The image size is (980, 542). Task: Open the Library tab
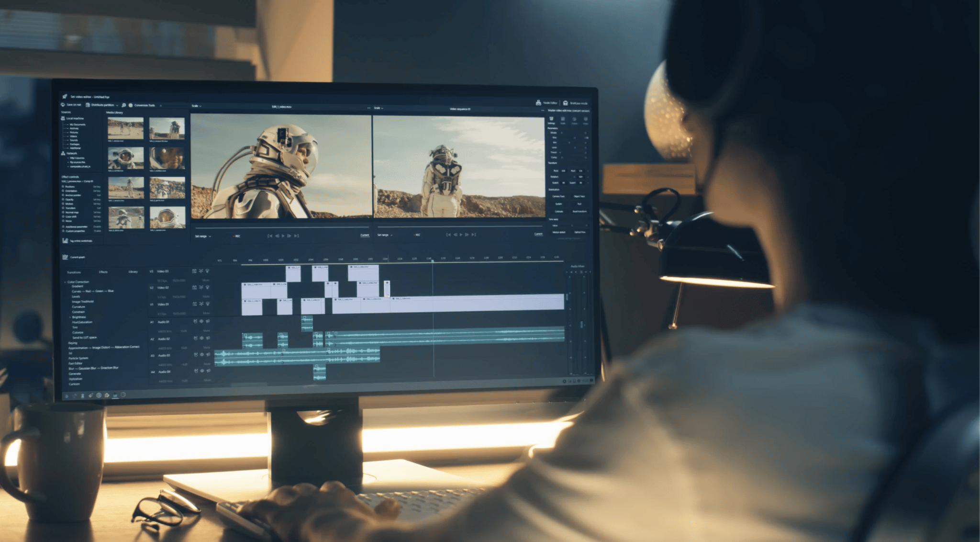point(134,272)
